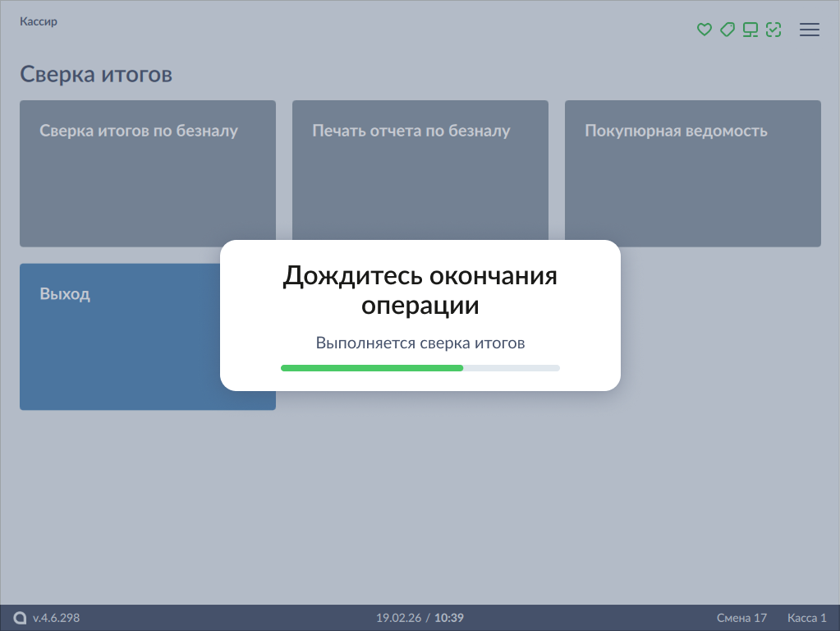
Task: Click the green heart status icon
Action: [x=704, y=30]
